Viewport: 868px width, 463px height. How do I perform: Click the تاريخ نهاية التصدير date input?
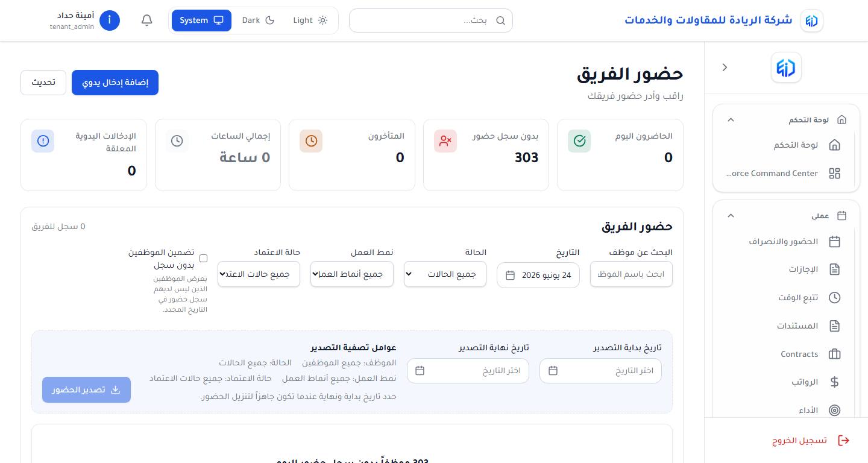(x=468, y=371)
